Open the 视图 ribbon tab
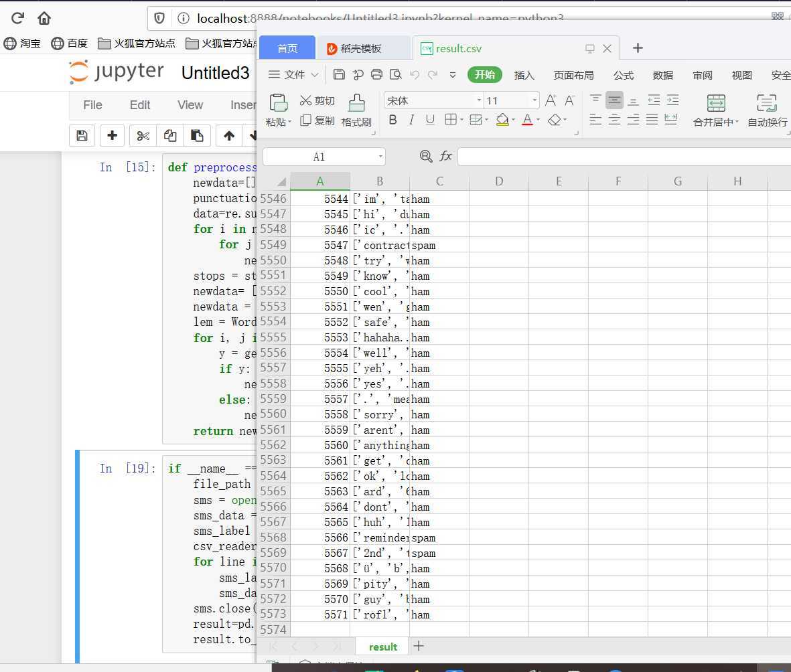This screenshot has width=791, height=672. (x=741, y=75)
